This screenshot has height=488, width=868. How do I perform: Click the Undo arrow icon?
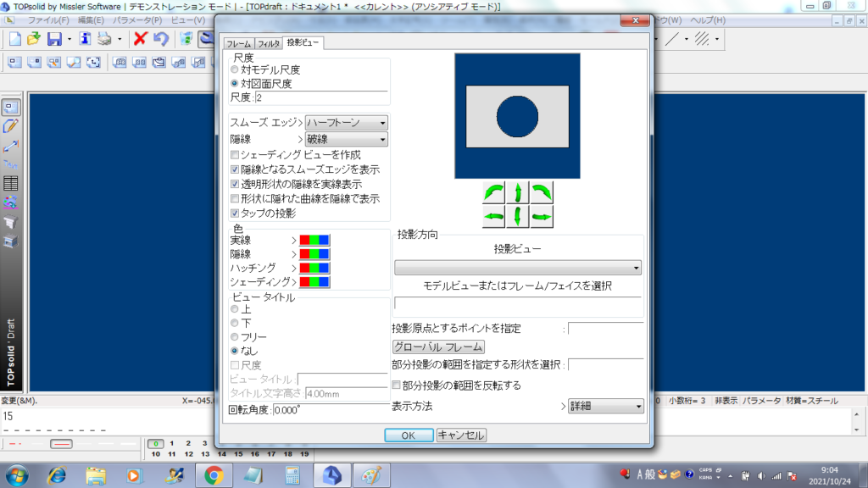coord(160,39)
